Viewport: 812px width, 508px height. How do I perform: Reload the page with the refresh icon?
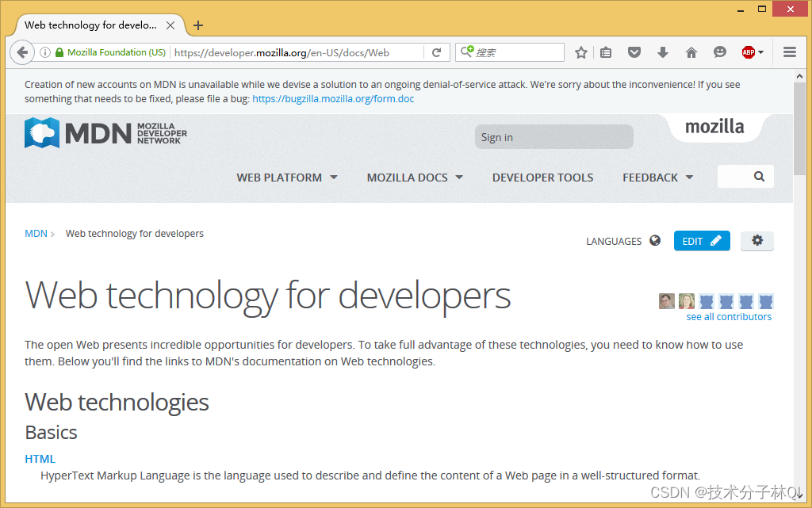click(x=437, y=52)
